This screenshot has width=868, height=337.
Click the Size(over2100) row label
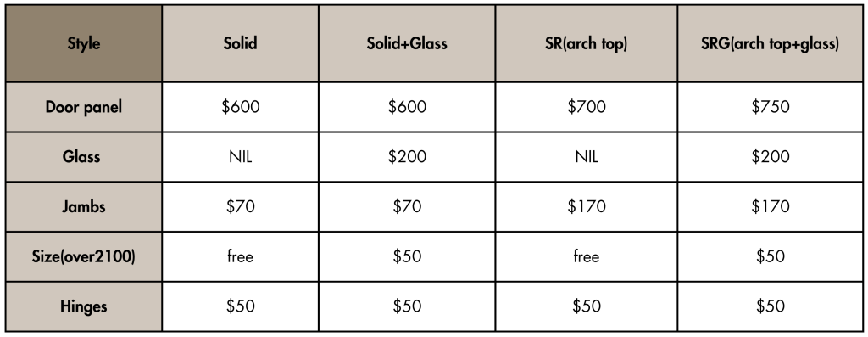[x=84, y=256]
